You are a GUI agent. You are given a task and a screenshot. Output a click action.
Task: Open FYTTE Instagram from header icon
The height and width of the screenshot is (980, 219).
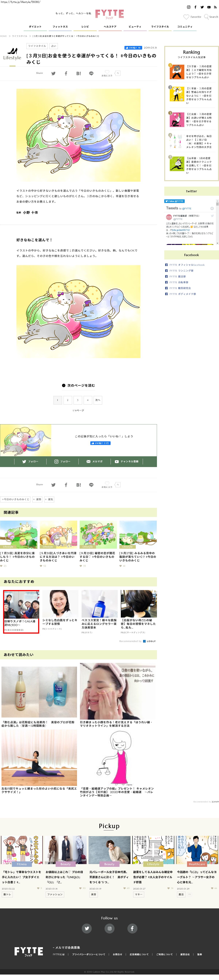[x=188, y=7]
